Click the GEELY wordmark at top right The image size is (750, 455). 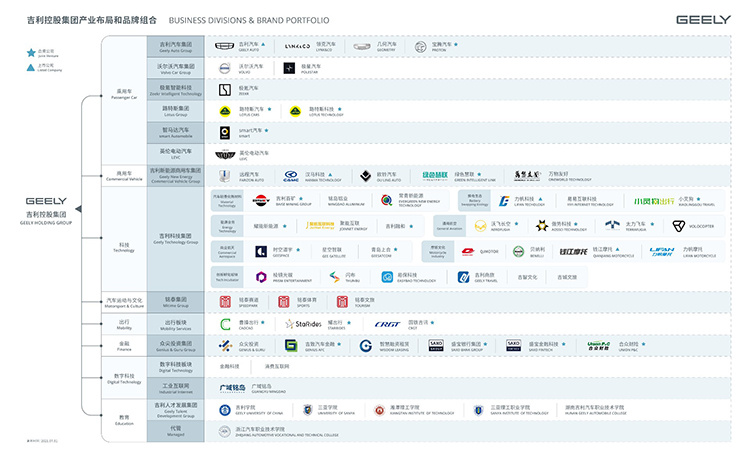coord(703,20)
